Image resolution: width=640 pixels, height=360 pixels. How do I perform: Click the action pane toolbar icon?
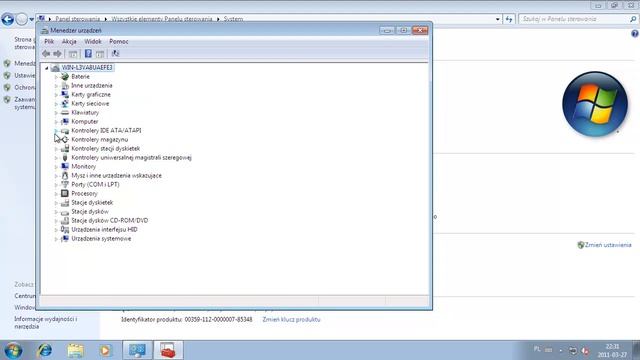coord(100,53)
